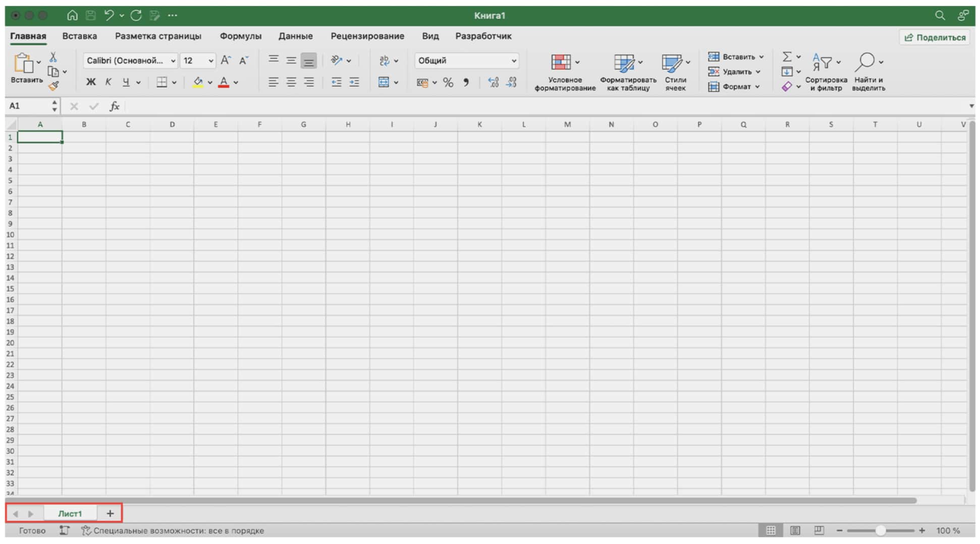Click the percent style icon

[448, 83]
